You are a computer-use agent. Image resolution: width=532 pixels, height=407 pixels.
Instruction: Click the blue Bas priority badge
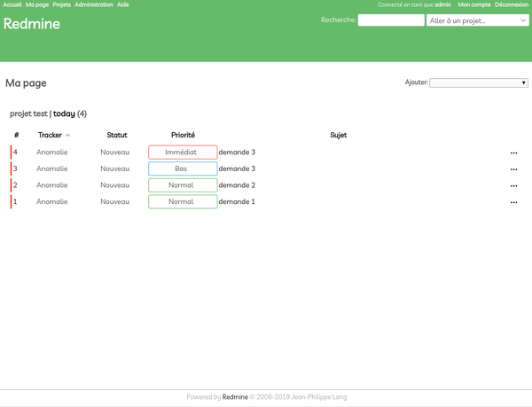(x=182, y=168)
